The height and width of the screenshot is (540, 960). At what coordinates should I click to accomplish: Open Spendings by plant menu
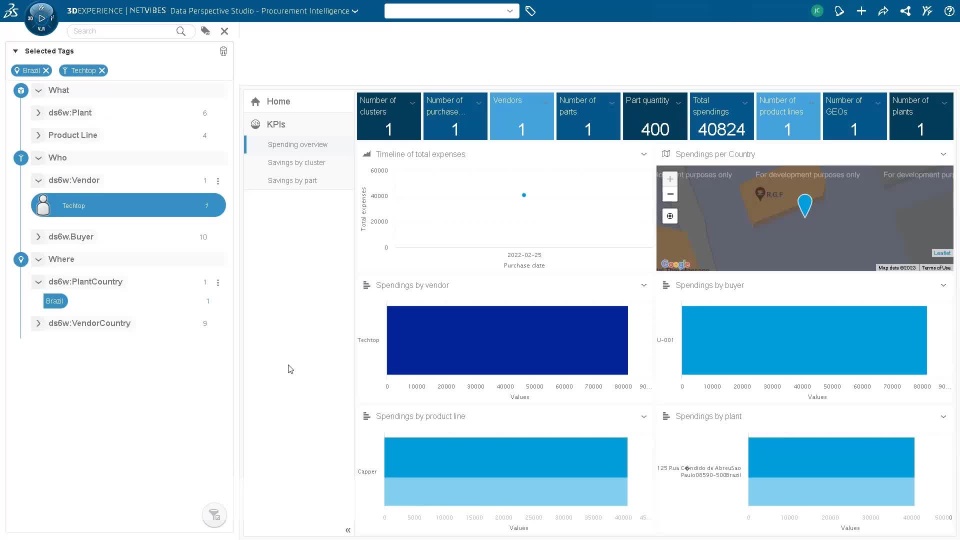click(x=943, y=416)
